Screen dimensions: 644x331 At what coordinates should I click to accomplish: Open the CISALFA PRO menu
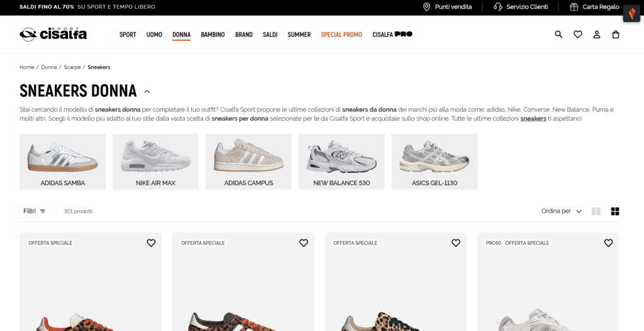(x=392, y=35)
